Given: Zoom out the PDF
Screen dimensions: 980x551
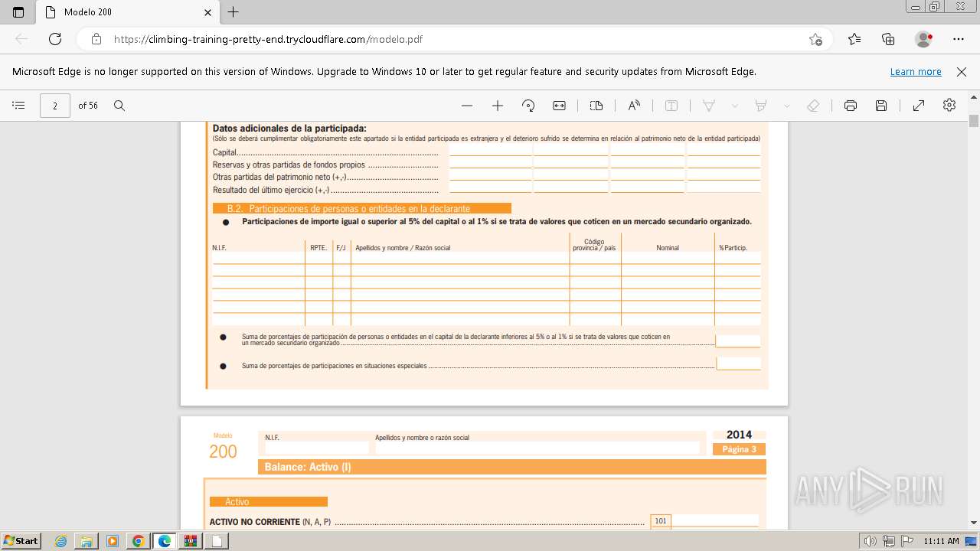Looking at the screenshot, I should (x=467, y=106).
